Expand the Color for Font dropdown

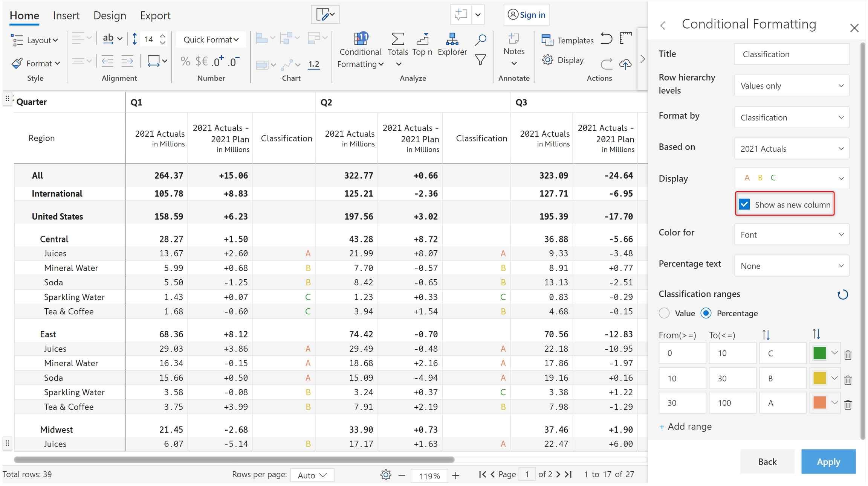792,235
